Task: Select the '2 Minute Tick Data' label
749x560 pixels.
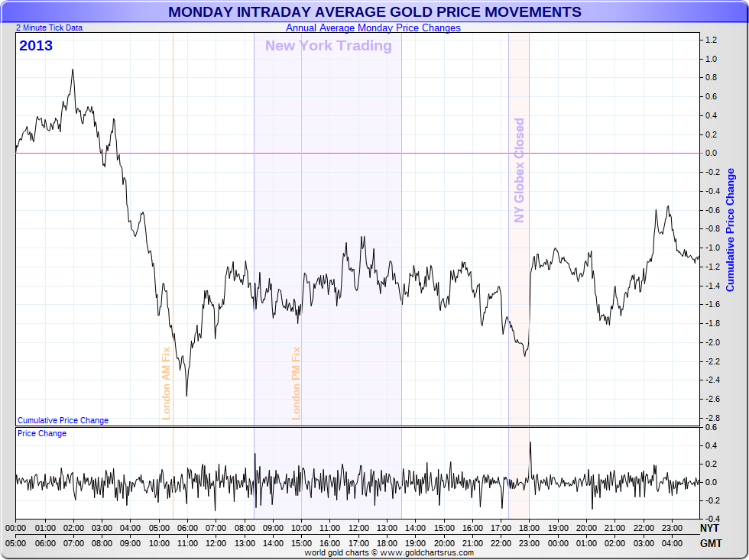Action: coord(49,28)
